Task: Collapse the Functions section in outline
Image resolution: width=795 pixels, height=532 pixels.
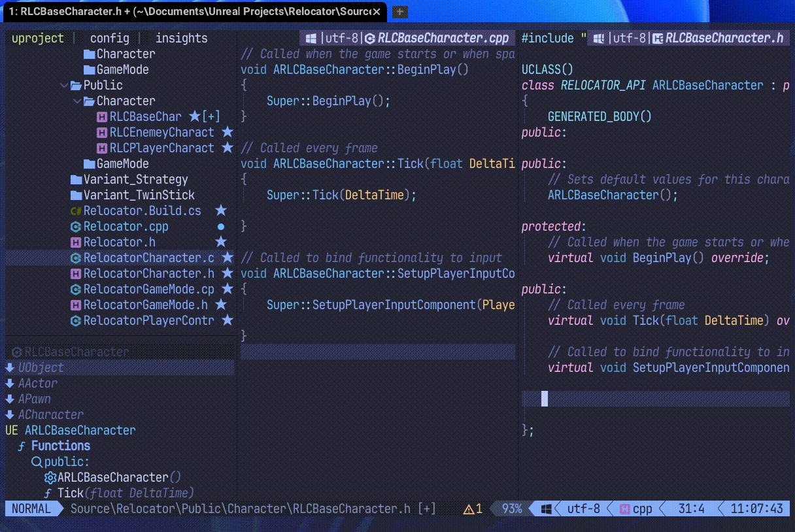Action: coord(61,446)
